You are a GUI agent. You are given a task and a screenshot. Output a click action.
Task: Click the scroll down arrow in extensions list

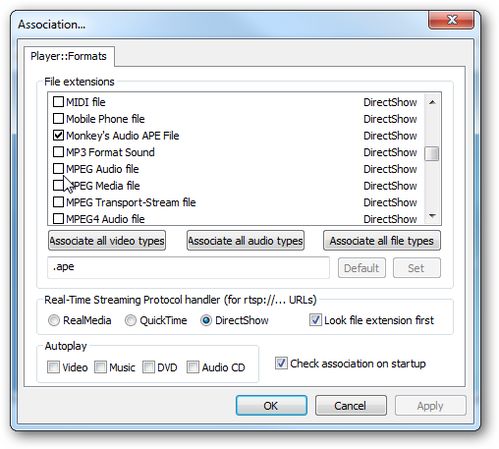[432, 216]
